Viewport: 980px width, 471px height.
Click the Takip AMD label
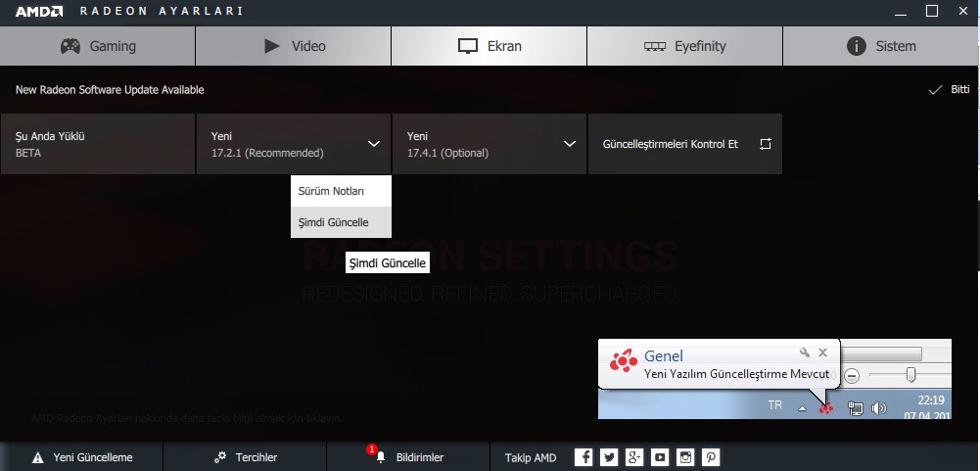[x=531, y=458]
